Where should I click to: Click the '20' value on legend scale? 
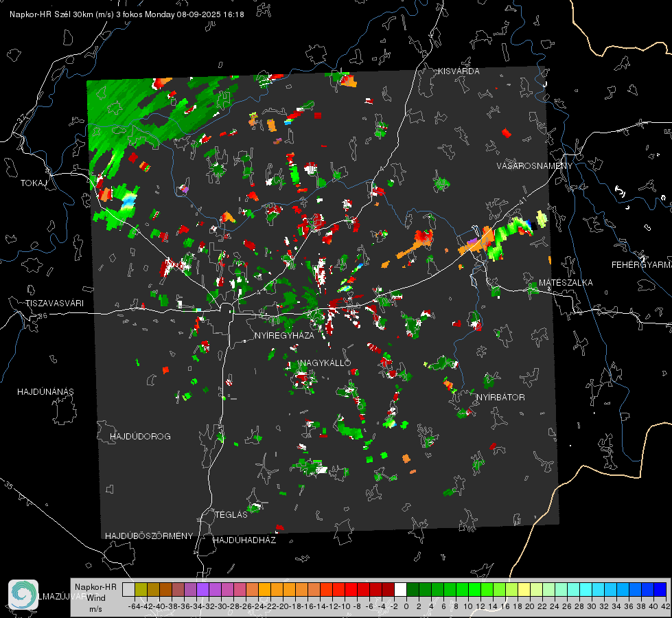click(530, 606)
